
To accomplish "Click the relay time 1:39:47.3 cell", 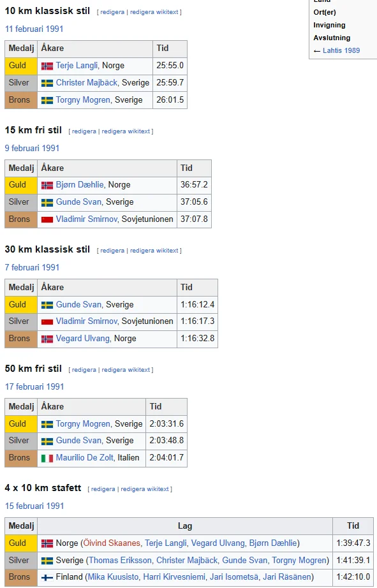I will (353, 543).
